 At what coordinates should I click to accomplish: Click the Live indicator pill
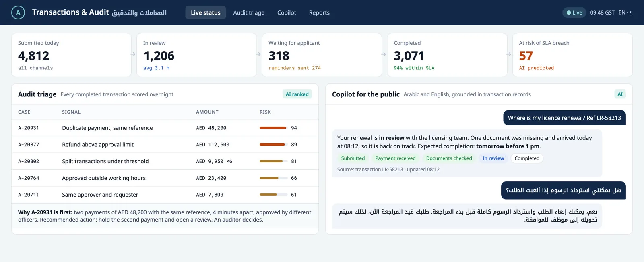pyautogui.click(x=574, y=12)
